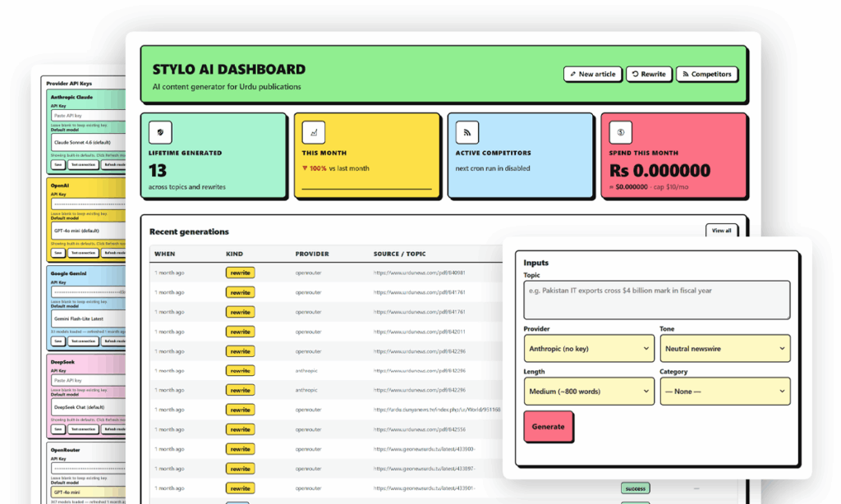Image resolution: width=841 pixels, height=504 pixels.
Task: Open the Provider dropdown showing Anthropic (no key)
Action: coord(589,349)
